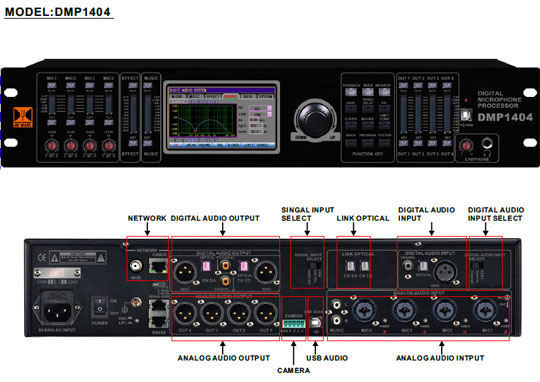
Task: Expand the top pink dropdown arrow on LCD
Action: pos(269,109)
